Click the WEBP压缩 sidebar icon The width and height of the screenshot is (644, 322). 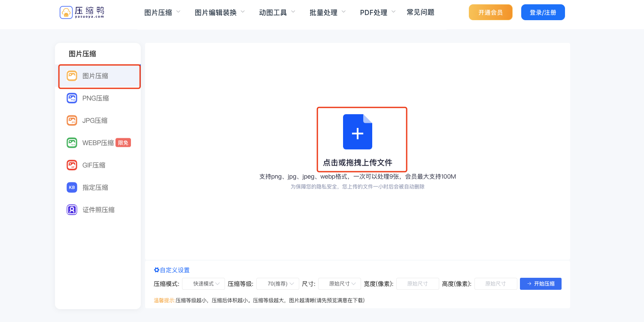pos(72,143)
